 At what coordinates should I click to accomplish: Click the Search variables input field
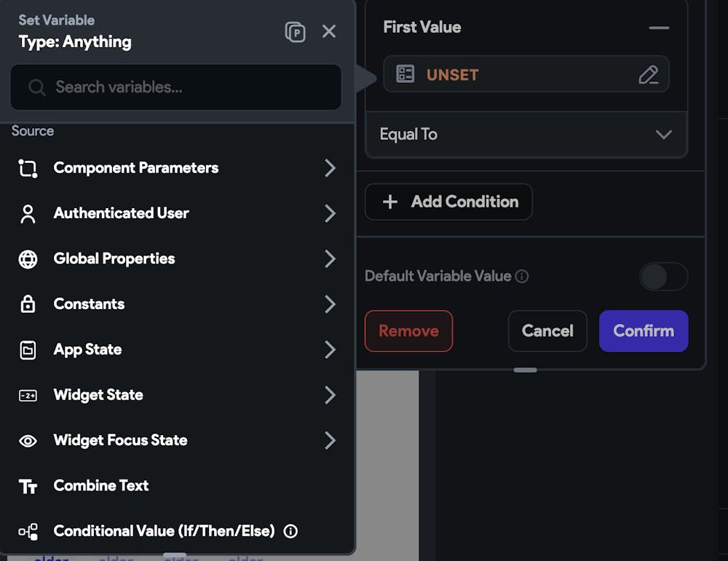175,87
